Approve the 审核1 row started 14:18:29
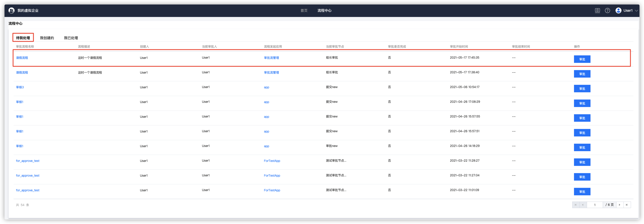Image resolution: width=644 pixels, height=224 pixels. 582,147
